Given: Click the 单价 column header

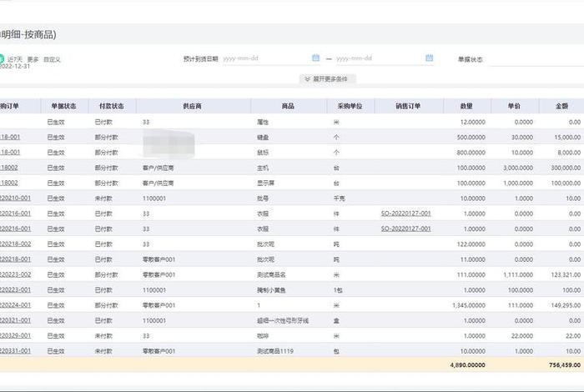Looking at the screenshot, I should [515, 106].
